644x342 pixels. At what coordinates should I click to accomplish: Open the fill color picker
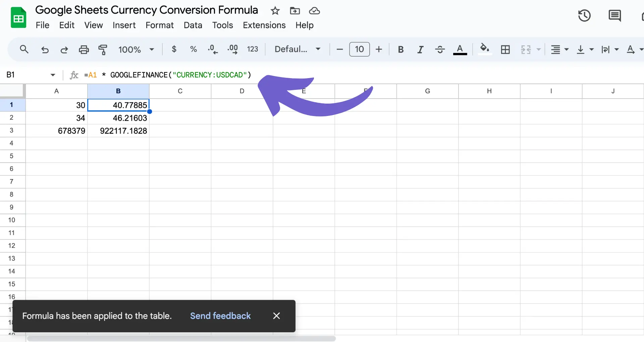point(485,49)
